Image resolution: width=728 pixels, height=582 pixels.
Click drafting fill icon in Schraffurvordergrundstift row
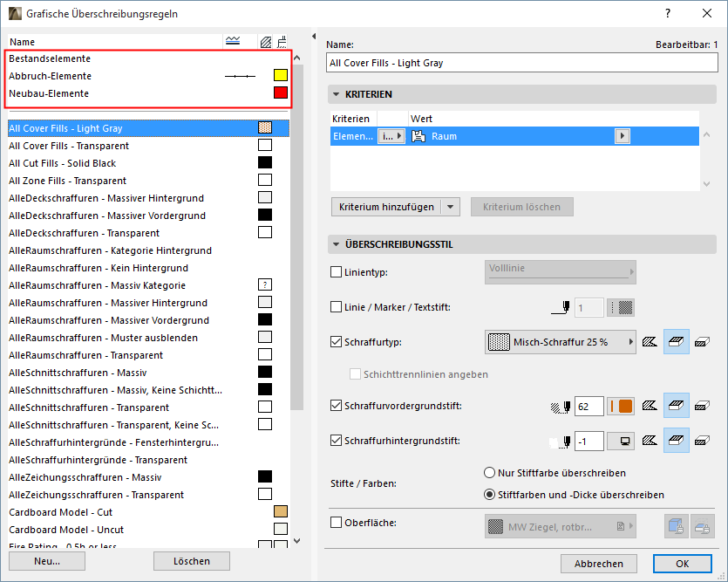point(650,406)
